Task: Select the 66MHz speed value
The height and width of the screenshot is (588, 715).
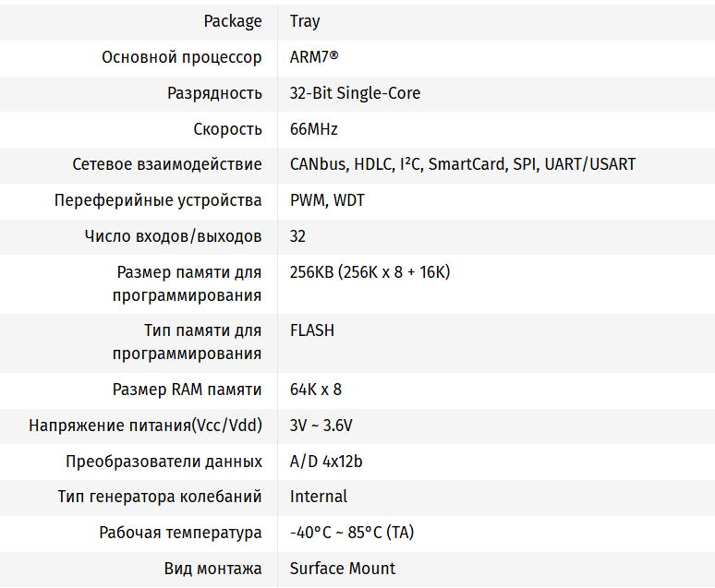Action: [314, 129]
